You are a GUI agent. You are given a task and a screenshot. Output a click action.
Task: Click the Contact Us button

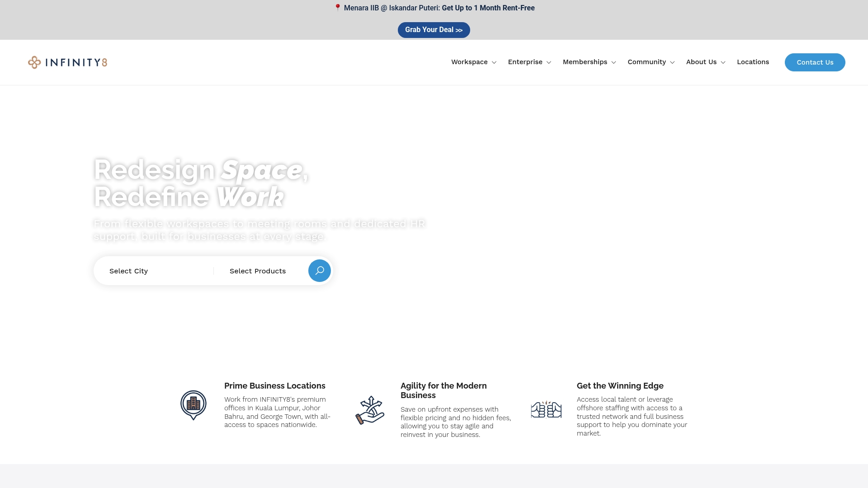[x=815, y=62]
